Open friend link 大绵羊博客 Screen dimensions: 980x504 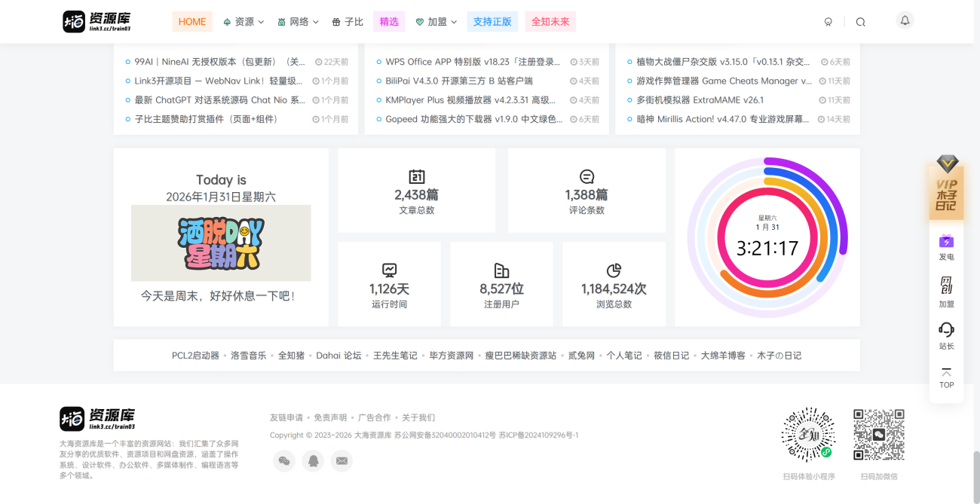(723, 356)
